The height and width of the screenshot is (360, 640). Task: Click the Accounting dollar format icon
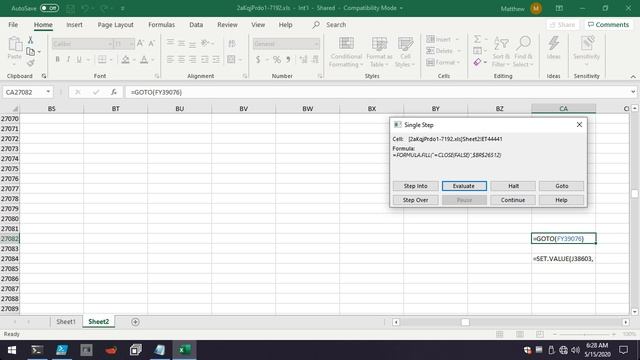tap(258, 60)
